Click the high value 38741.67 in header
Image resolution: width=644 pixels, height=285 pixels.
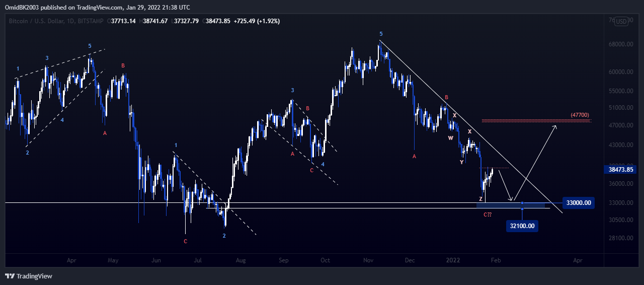[x=155, y=21]
